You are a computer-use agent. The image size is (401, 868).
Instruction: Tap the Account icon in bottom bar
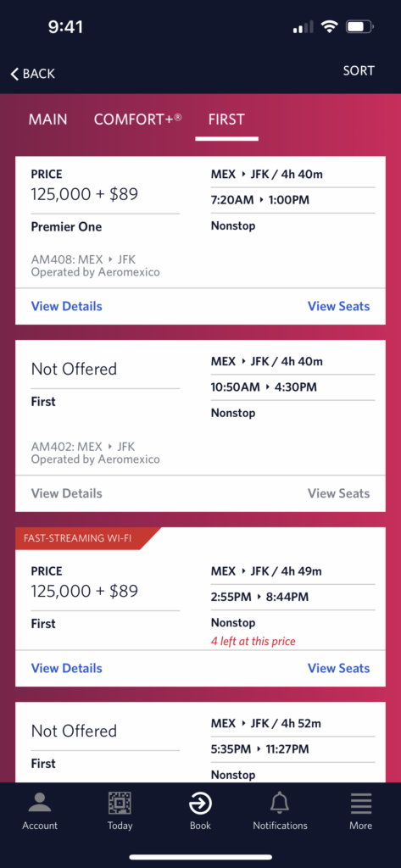click(39, 804)
